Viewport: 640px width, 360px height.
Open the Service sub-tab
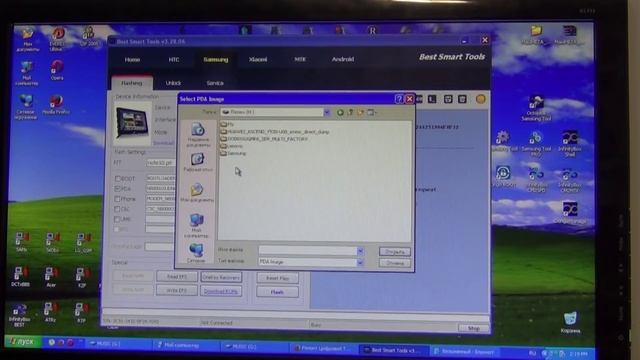[215, 83]
